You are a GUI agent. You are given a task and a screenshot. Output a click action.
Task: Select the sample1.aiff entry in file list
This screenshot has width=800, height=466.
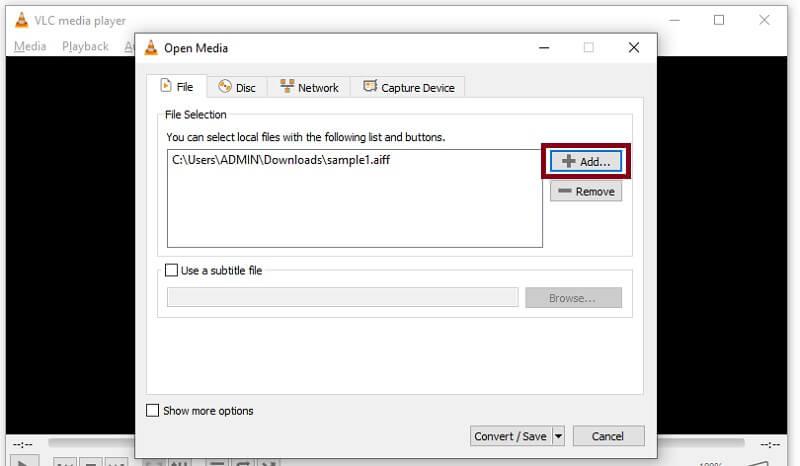click(280, 159)
